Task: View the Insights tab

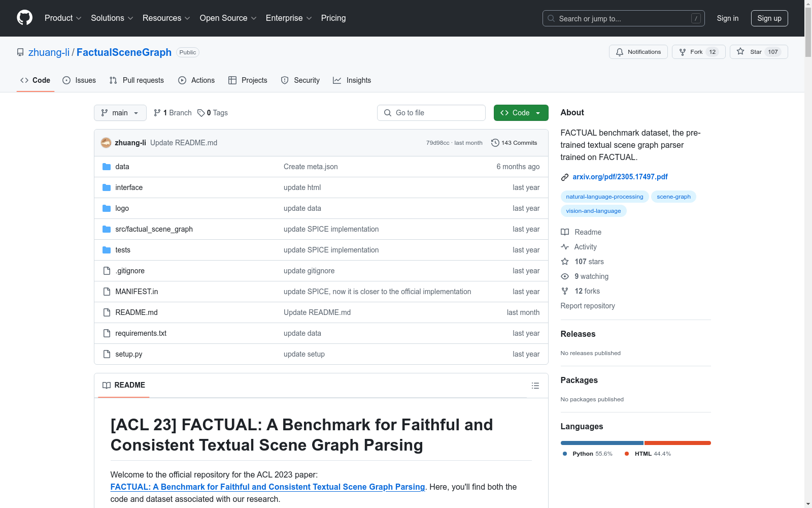Action: tap(352, 80)
